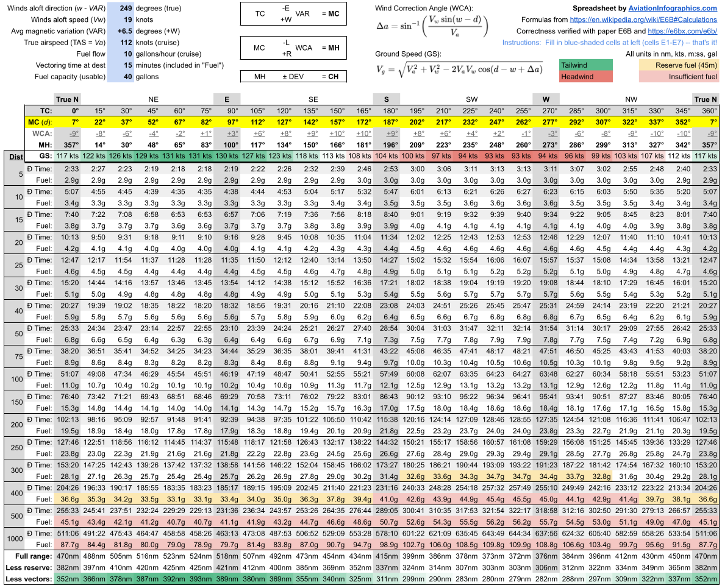Select the S compass column header
Viewport: 722px width, 588px height.
click(x=387, y=99)
